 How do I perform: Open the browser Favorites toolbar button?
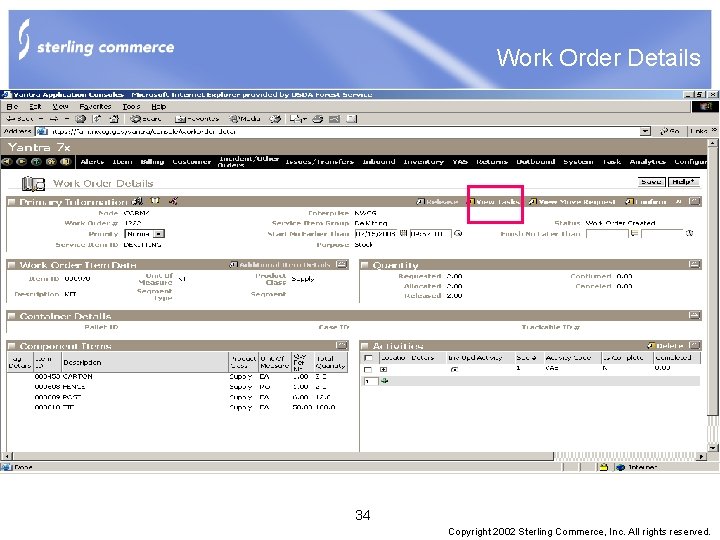coord(197,119)
